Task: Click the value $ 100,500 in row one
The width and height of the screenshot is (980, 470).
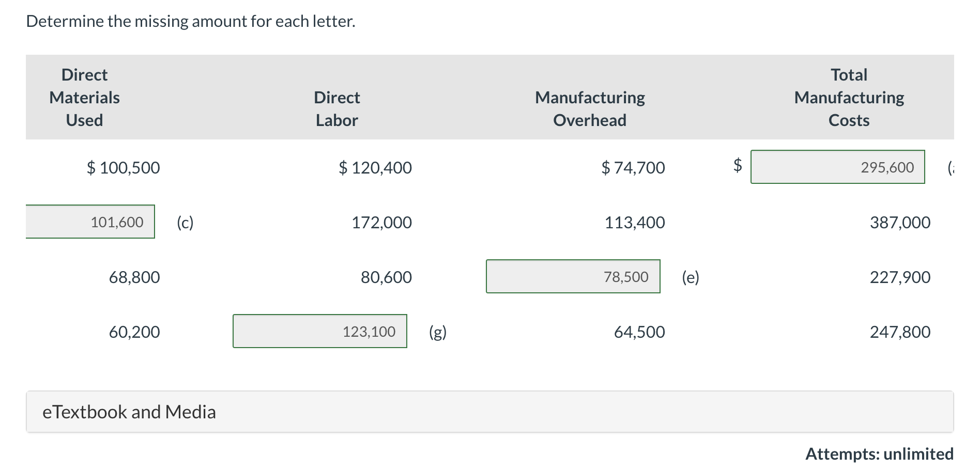Action: [123, 167]
